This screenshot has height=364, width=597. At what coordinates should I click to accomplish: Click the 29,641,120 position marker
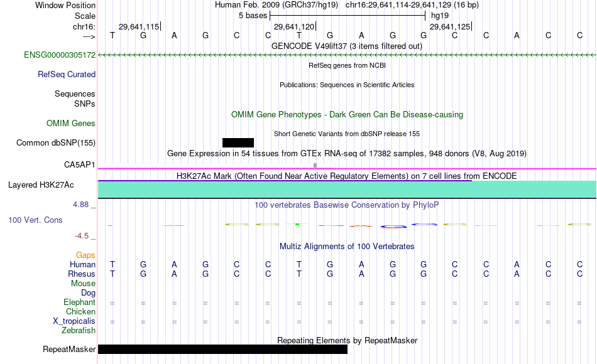(295, 26)
